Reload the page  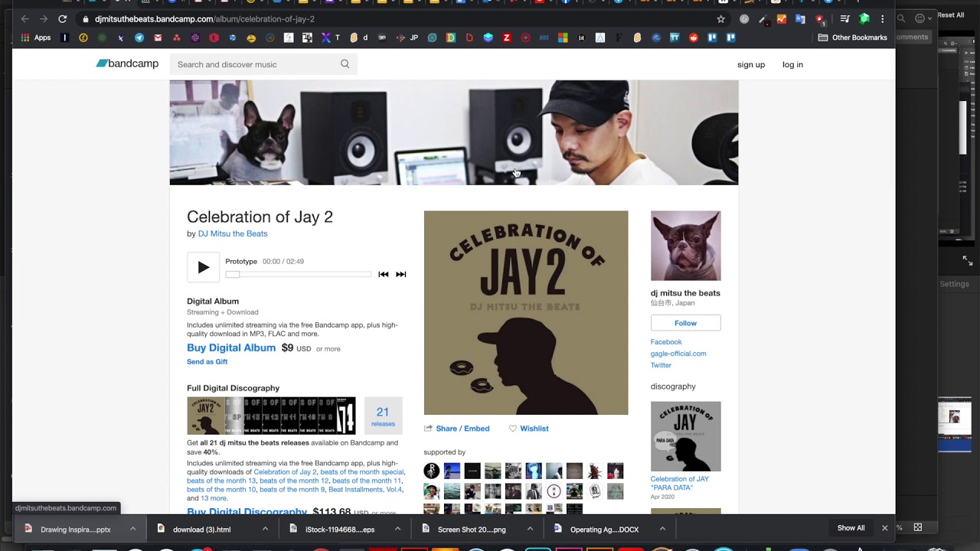[x=63, y=19]
